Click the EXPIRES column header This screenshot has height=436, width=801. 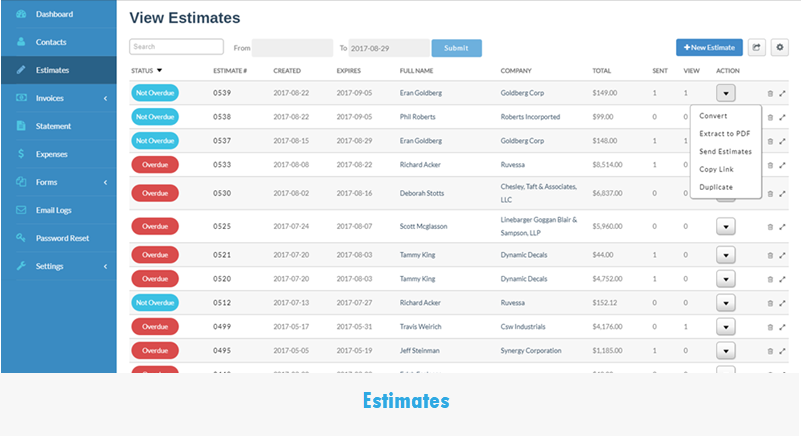pyautogui.click(x=348, y=71)
